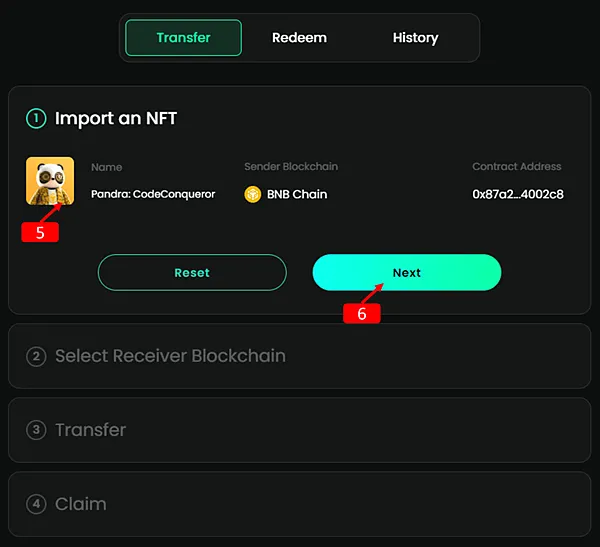
Task: Open the Redeem tab
Action: tap(299, 38)
